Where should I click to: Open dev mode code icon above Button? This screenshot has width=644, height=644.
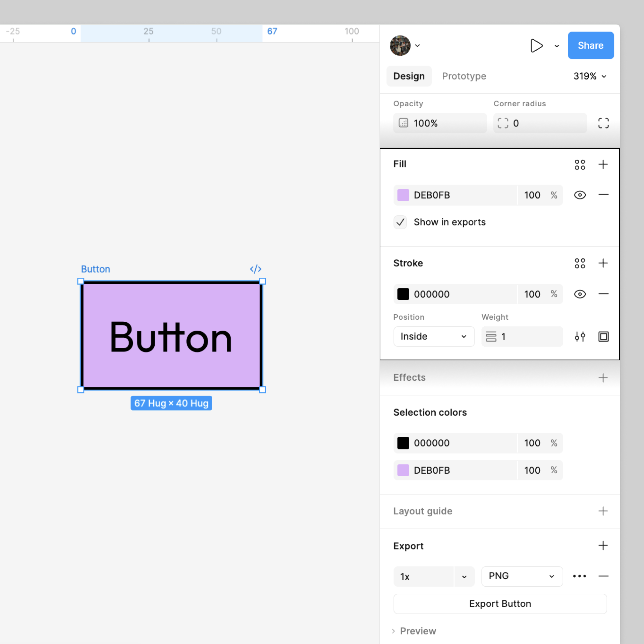[256, 269]
